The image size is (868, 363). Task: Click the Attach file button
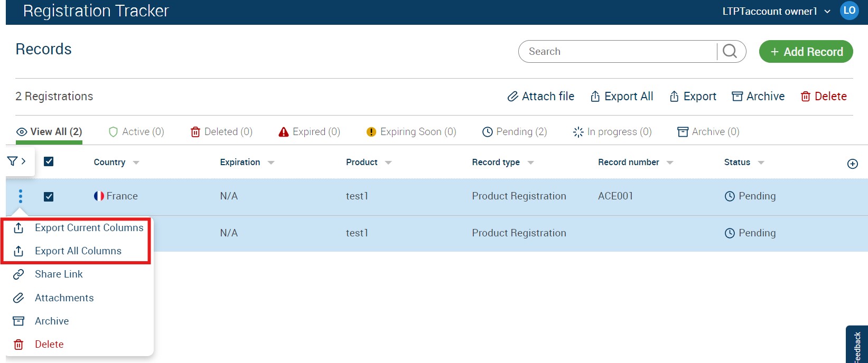[x=541, y=97]
